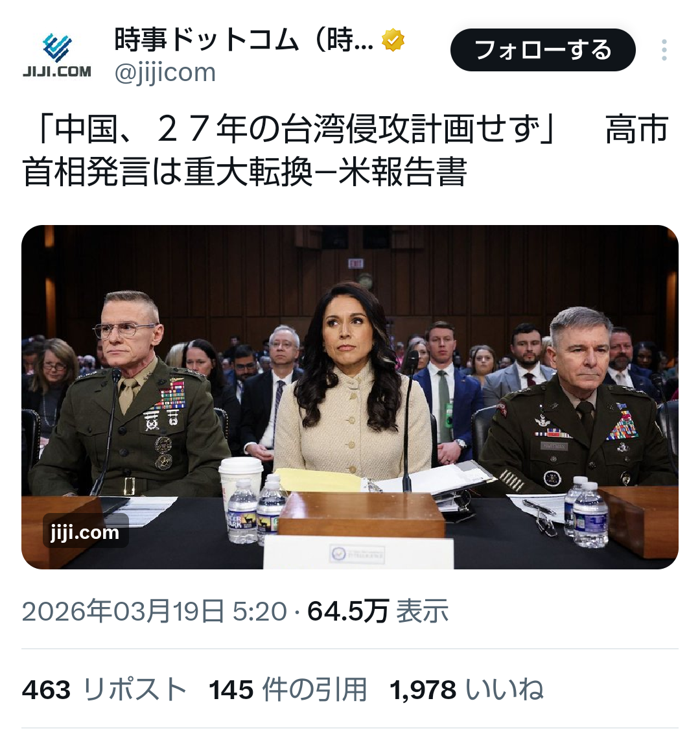This screenshot has height=738, width=700.
Task: Open the jiji.com domain label on card
Action: tap(85, 532)
